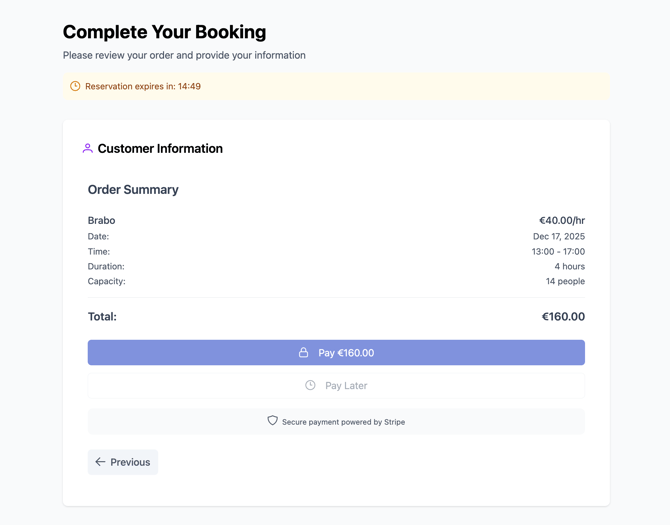
Task: Click the Order Summary heading
Action: click(x=133, y=189)
